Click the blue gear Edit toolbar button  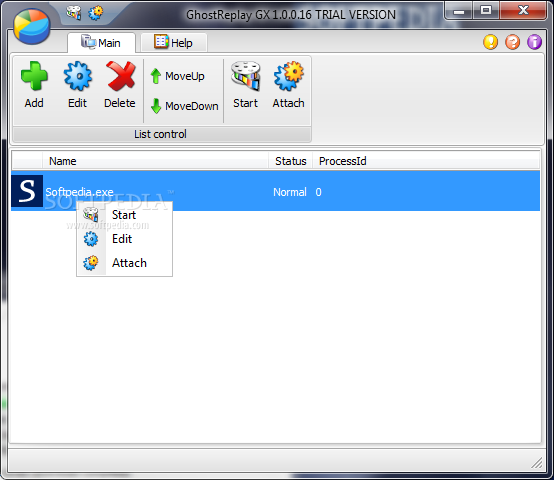tap(77, 85)
